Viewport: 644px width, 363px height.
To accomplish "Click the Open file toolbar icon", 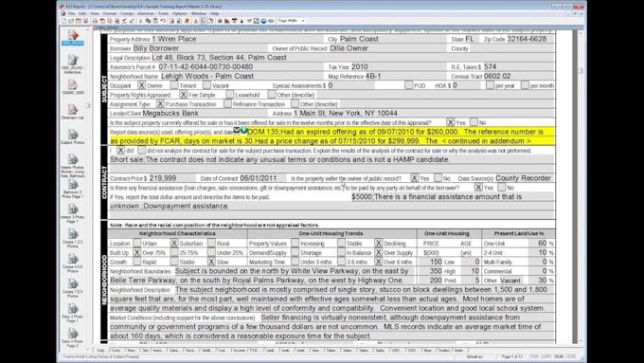I will coord(71,21).
